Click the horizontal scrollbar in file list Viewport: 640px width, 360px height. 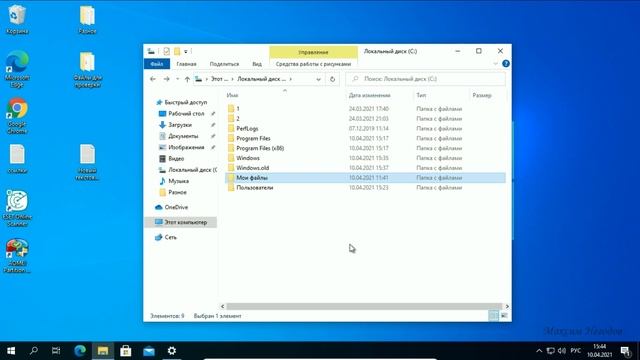tap(364, 306)
